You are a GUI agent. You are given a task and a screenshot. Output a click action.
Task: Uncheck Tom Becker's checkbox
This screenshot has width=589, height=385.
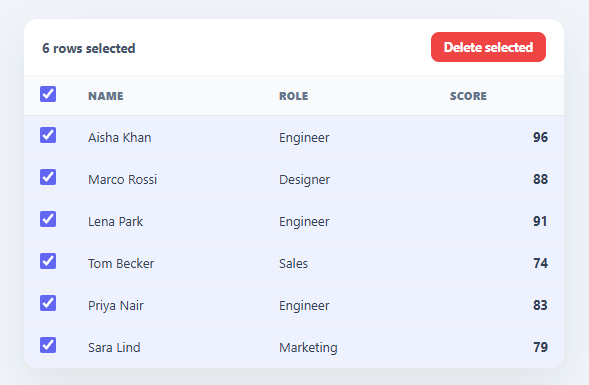click(48, 261)
